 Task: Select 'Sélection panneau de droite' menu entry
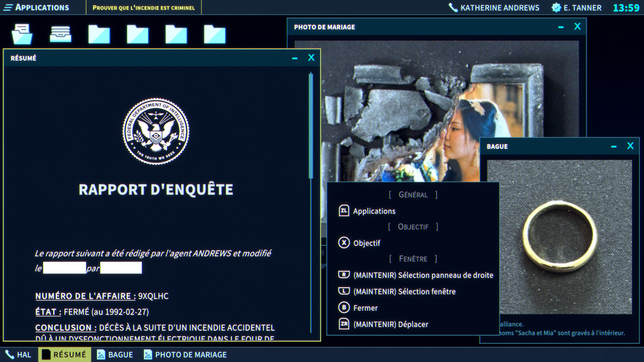tap(423, 275)
